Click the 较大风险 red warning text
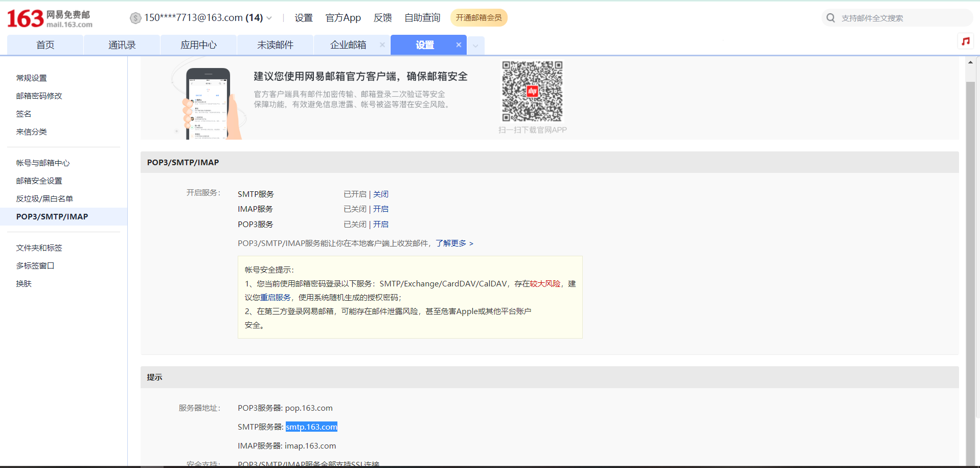This screenshot has width=980, height=468. [545, 283]
